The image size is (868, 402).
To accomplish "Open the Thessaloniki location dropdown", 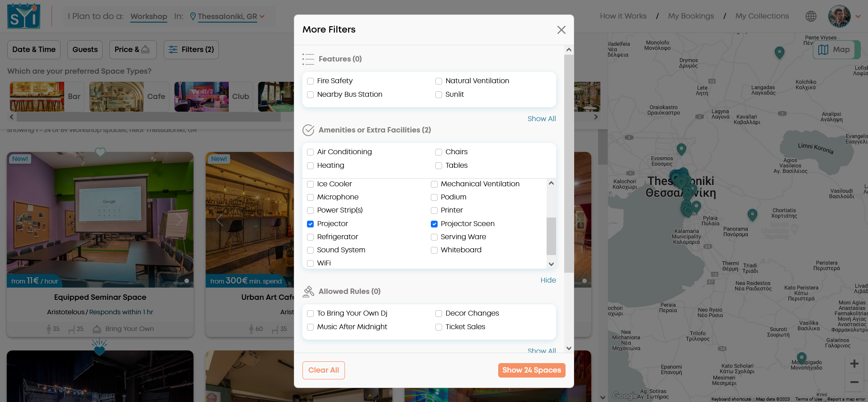I will (x=227, y=17).
